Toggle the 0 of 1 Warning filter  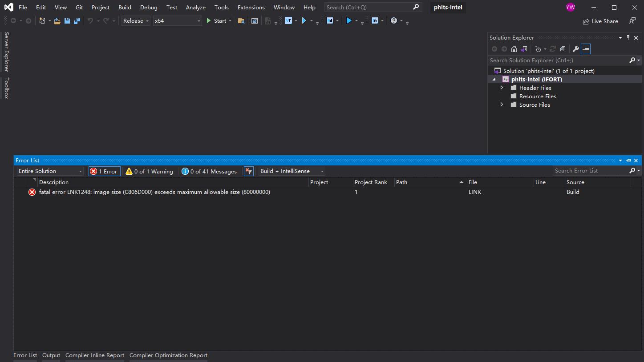pyautogui.click(x=150, y=171)
